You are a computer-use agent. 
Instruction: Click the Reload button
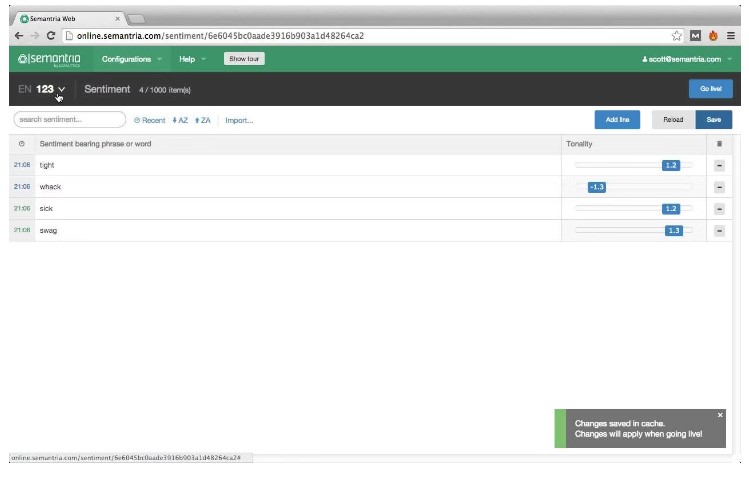(673, 119)
